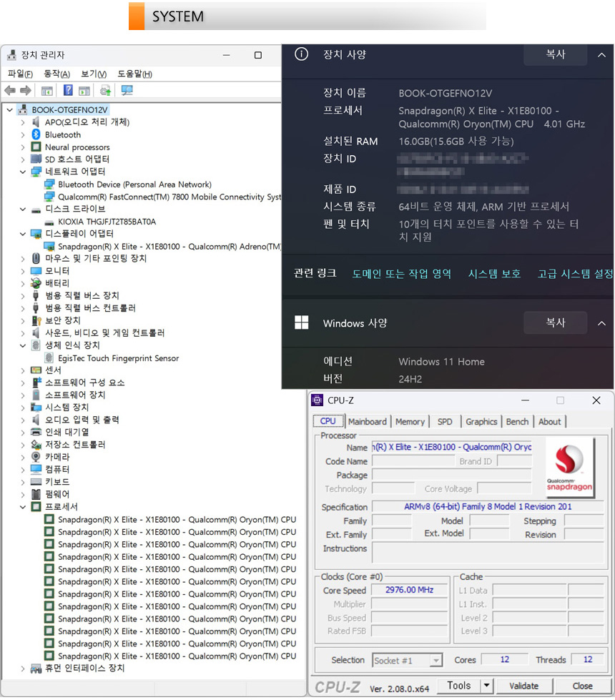Click the show/hide console tree icon

[x=47, y=91]
